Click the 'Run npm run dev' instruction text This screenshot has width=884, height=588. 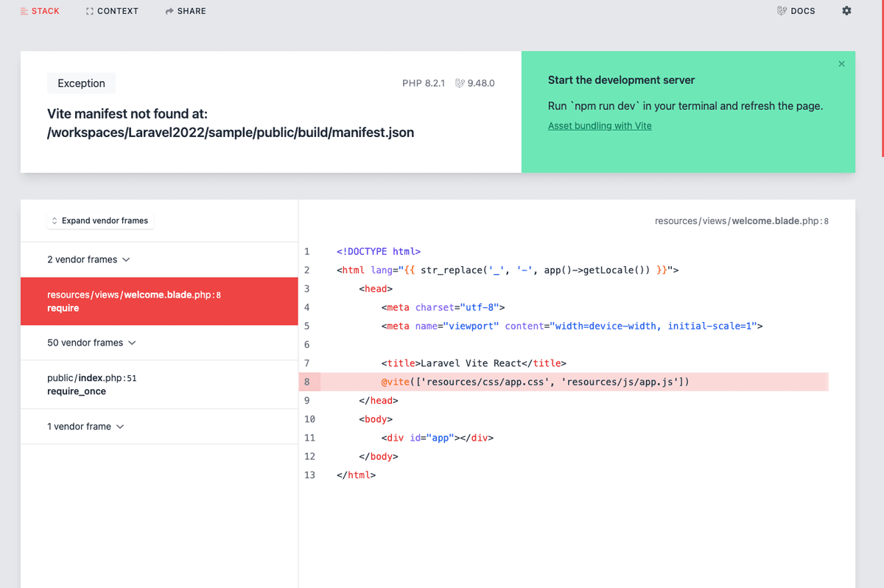click(685, 106)
